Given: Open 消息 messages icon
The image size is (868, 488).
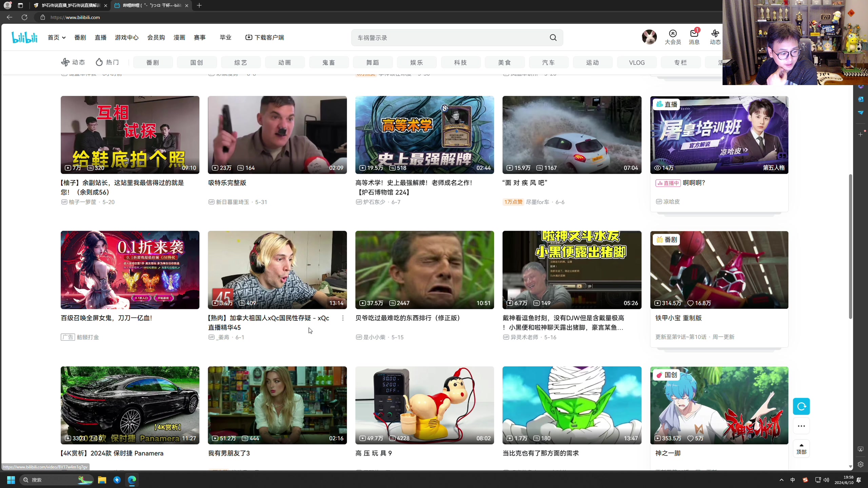Looking at the screenshot, I should pos(694,37).
